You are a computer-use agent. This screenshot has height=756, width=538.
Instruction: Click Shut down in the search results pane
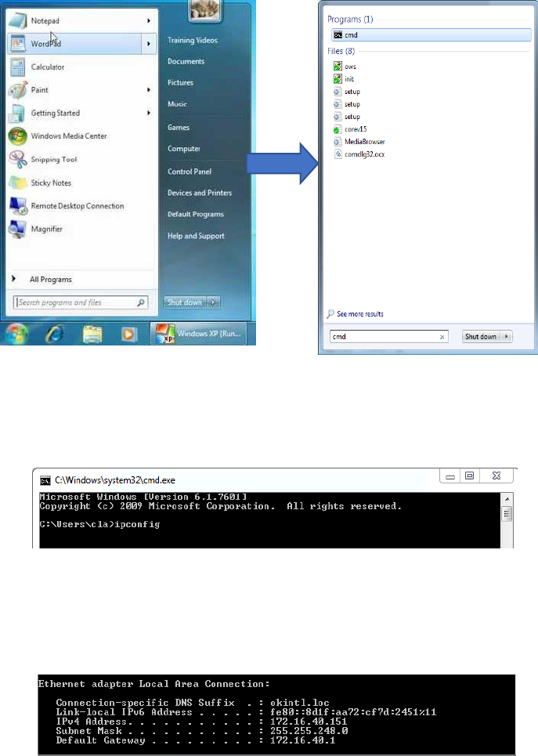coord(481,337)
